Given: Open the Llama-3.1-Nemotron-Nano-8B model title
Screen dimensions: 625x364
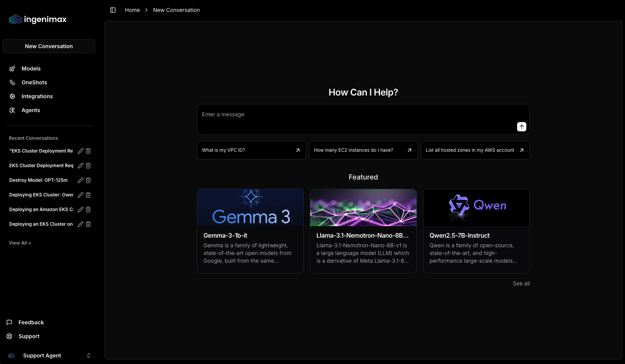Looking at the screenshot, I should pyautogui.click(x=363, y=235).
